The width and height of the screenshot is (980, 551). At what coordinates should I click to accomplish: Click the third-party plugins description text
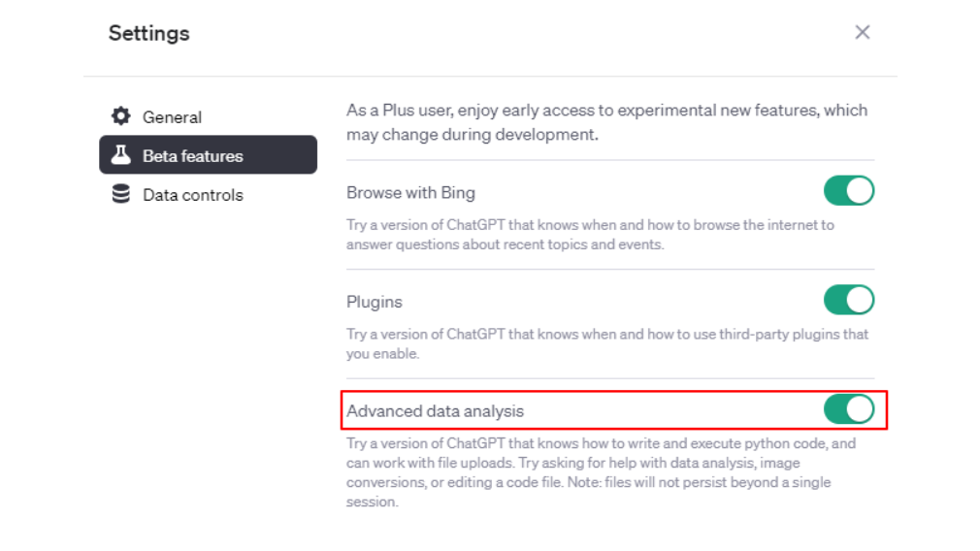click(607, 343)
